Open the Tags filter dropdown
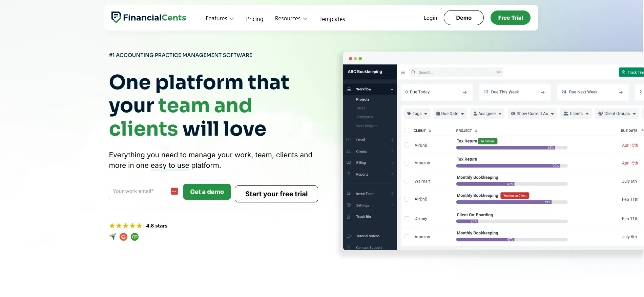The image size is (644, 297). (x=417, y=114)
